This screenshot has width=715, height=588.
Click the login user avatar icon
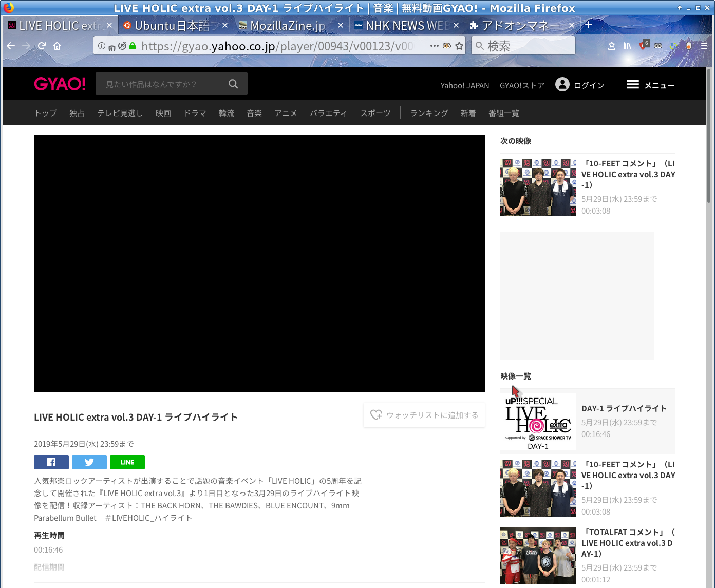pyautogui.click(x=562, y=84)
